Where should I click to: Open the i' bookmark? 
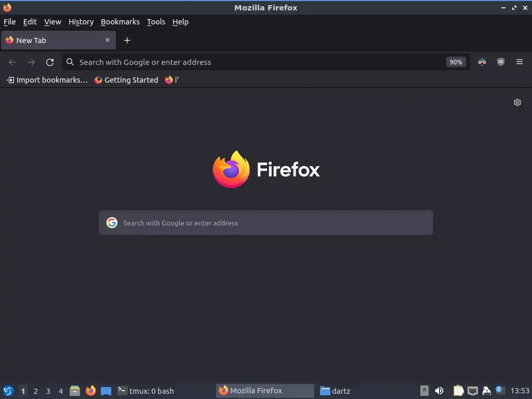[171, 79]
